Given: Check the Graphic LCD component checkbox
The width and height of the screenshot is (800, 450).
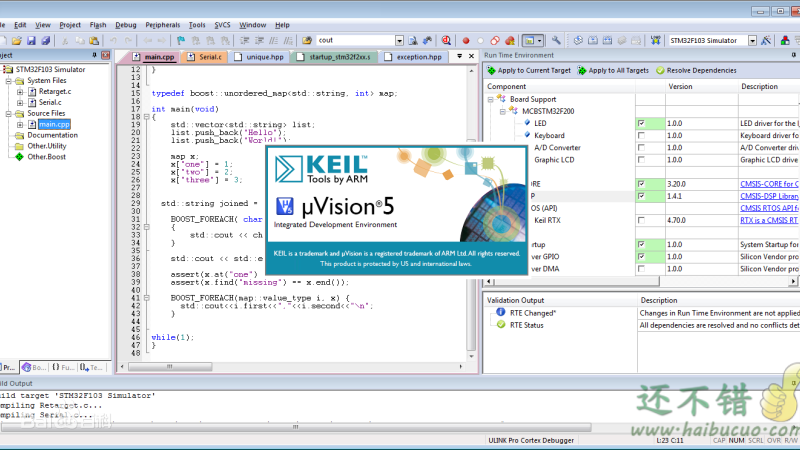Looking at the screenshot, I should coord(640,159).
